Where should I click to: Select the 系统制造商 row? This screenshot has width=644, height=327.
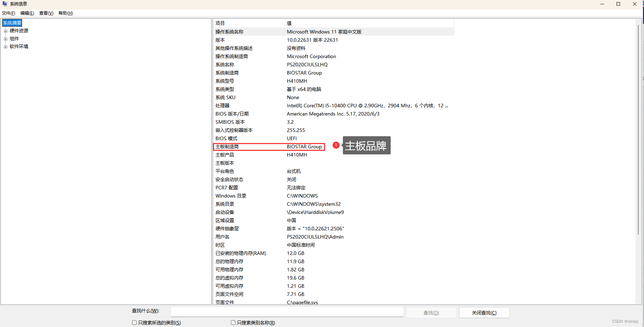tap(334, 73)
